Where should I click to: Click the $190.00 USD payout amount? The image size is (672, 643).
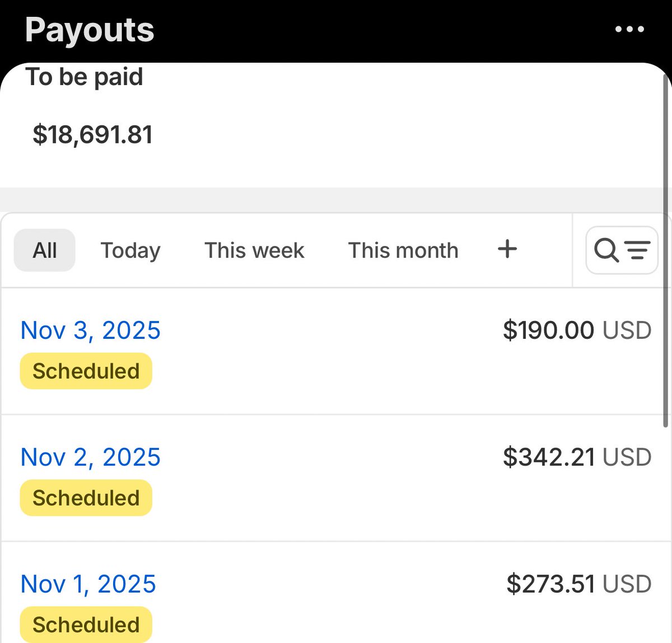577,330
